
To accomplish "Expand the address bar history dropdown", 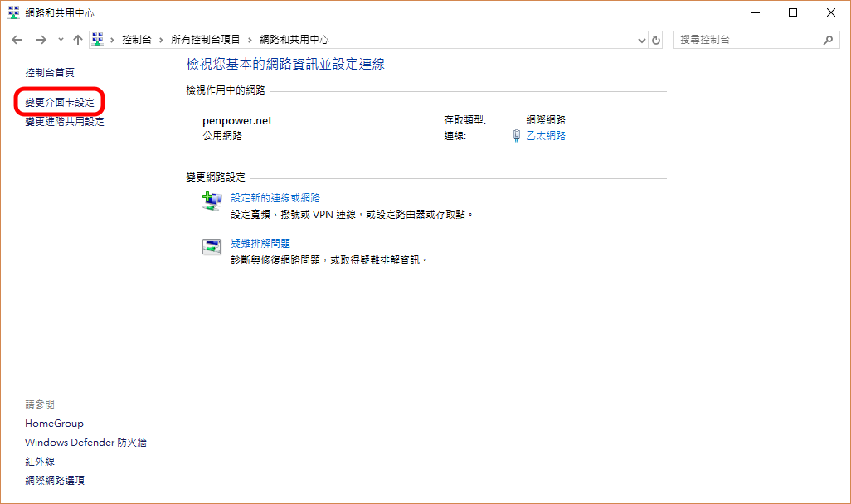I will tap(641, 40).
